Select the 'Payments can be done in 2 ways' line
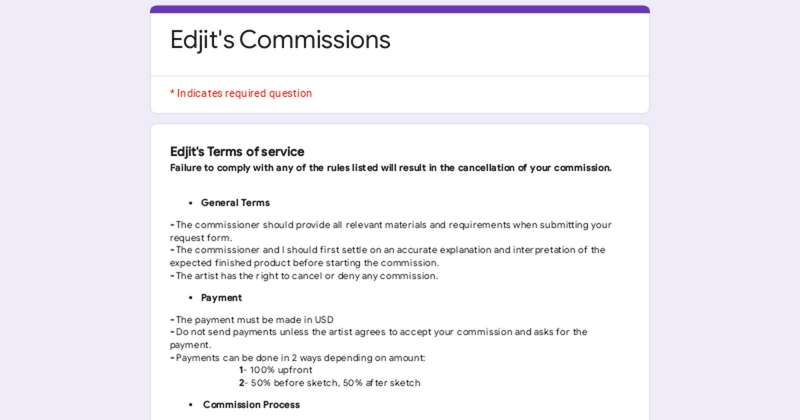 298,358
